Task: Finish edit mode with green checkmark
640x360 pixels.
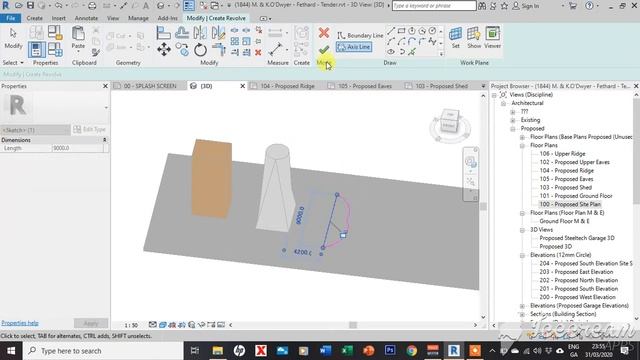Action: (324, 50)
